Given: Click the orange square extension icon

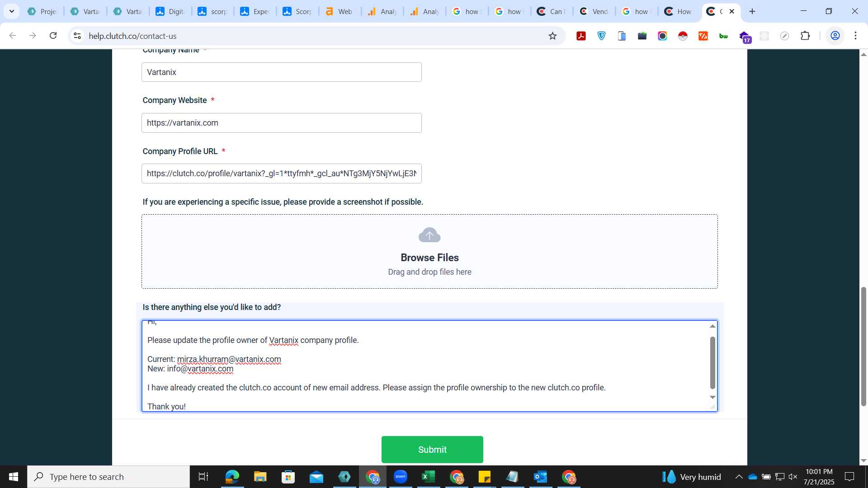Looking at the screenshot, I should coord(703,36).
